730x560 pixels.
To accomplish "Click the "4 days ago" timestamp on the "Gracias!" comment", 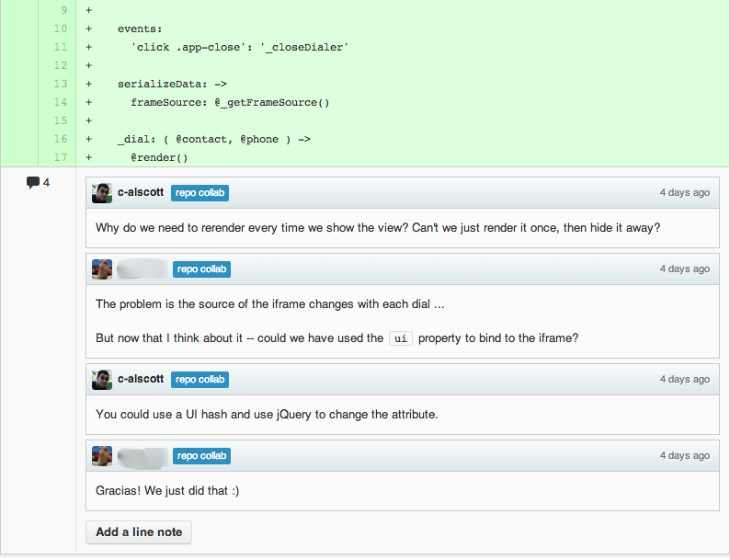I will coord(684,456).
